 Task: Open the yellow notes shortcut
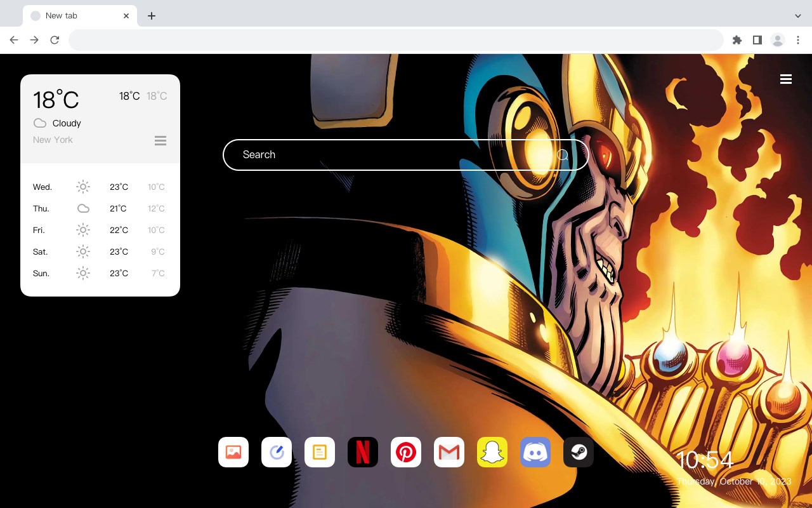pyautogui.click(x=320, y=452)
